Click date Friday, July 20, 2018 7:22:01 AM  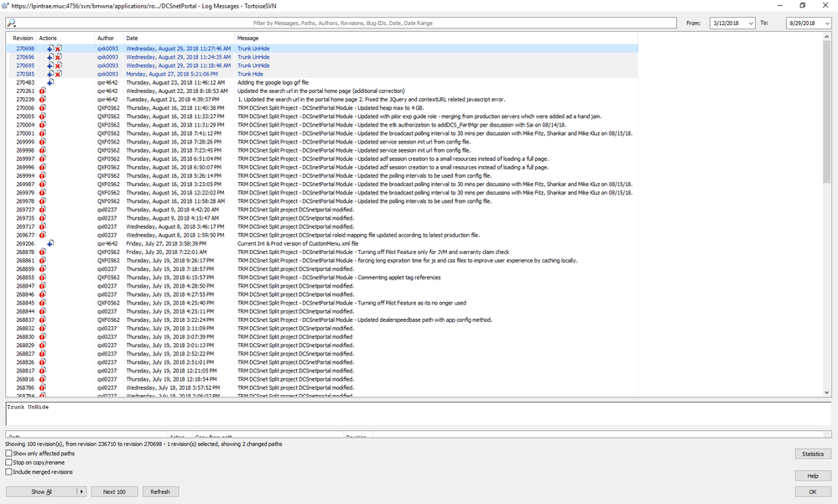(166, 252)
